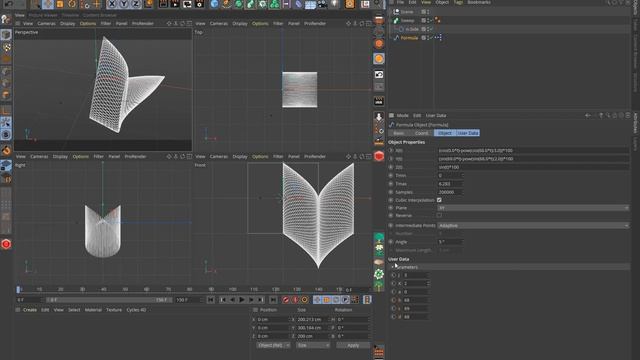640x360 pixels.
Task: Click the Make Editable icon in left sidebar
Action: point(6,19)
